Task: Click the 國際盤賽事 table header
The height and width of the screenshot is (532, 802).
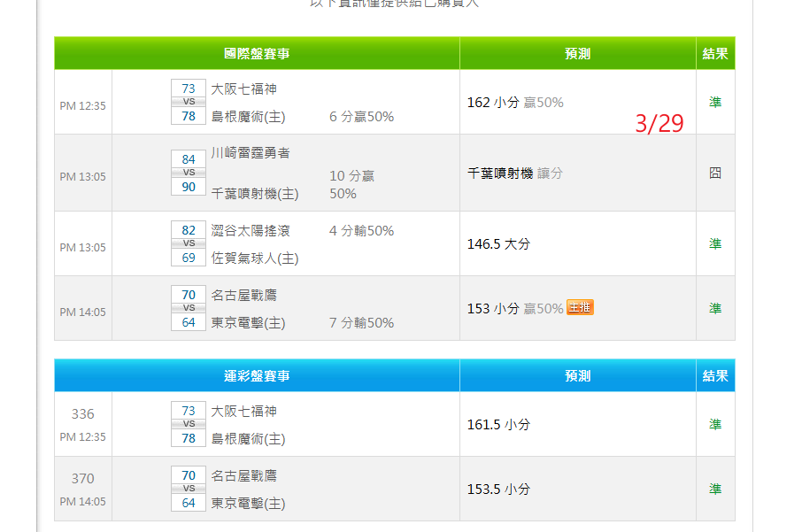Action: pyautogui.click(x=257, y=53)
